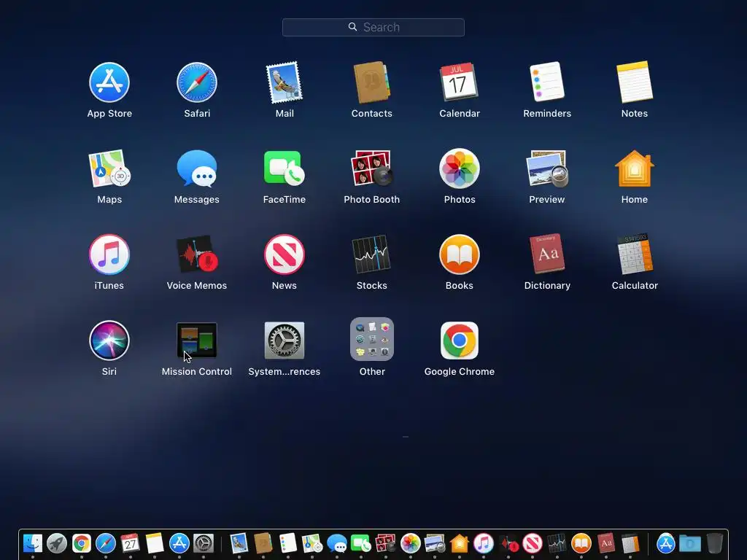Open Contacts book in the Dock
747x560 pixels.
(263, 542)
